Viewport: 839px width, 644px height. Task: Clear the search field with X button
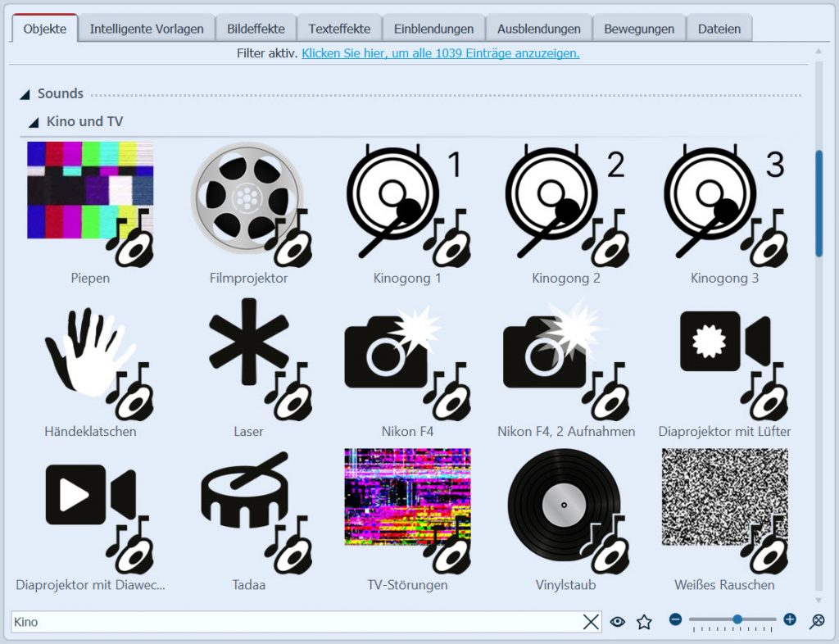[591, 622]
